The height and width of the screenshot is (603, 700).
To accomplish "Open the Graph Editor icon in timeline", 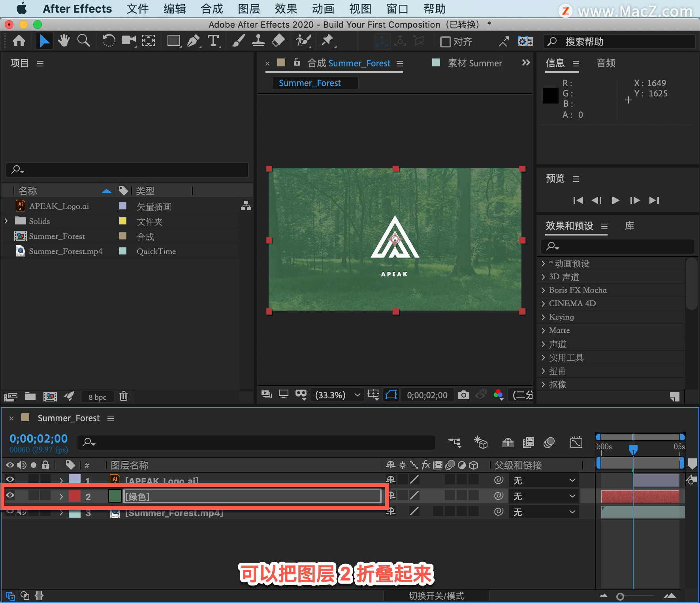I will [x=576, y=442].
